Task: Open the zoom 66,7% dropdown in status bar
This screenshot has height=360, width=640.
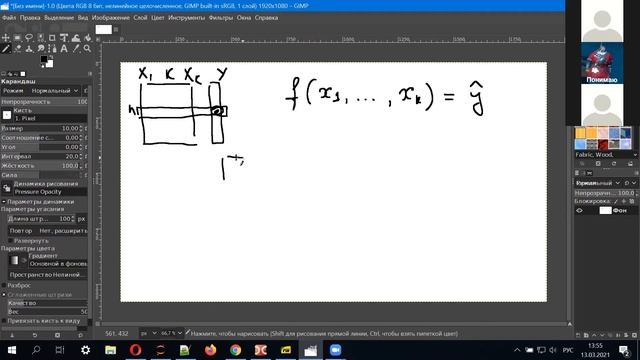Action: (x=171, y=333)
